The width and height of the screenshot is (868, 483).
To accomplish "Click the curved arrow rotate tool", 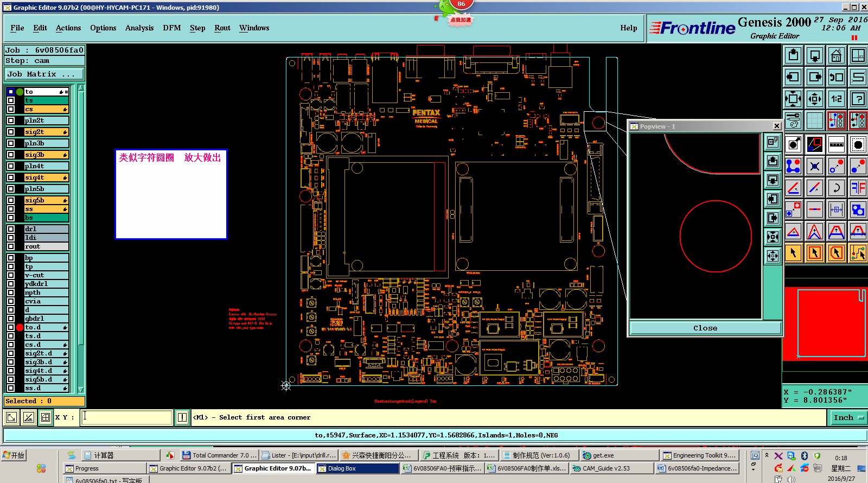I will point(837,188).
